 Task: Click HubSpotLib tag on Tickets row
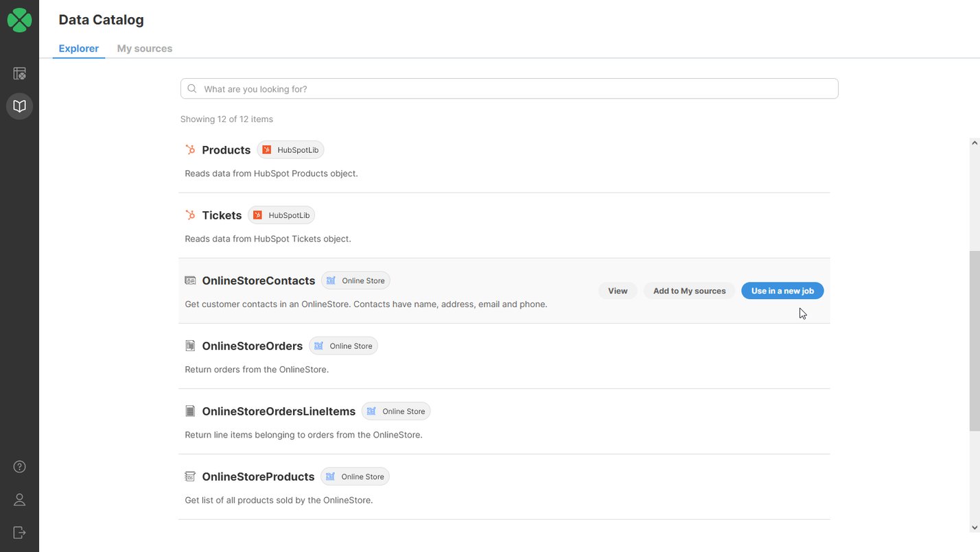pos(281,215)
